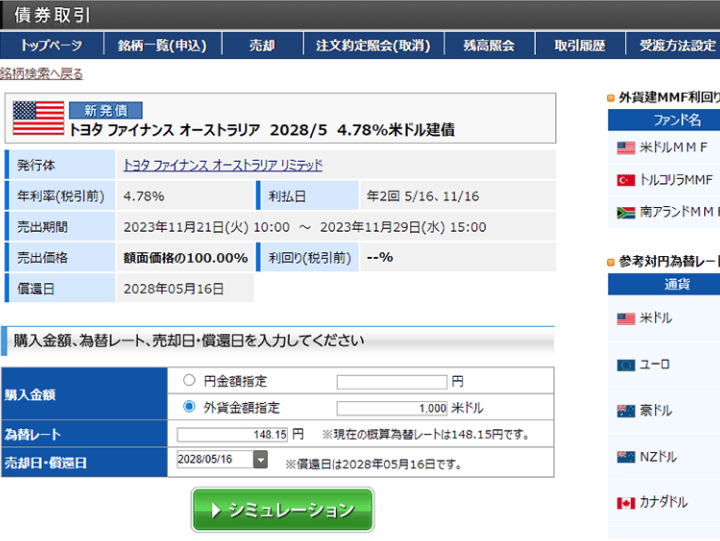Image resolution: width=720 pixels, height=541 pixels.
Task: Click the 外貨建MMF利回り section heading
Action: tap(669, 97)
